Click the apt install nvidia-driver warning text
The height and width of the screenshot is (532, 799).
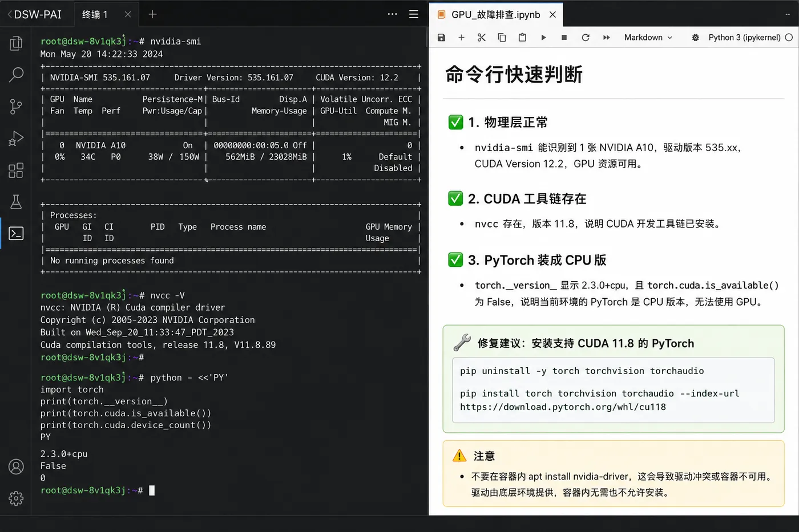pyautogui.click(x=622, y=477)
